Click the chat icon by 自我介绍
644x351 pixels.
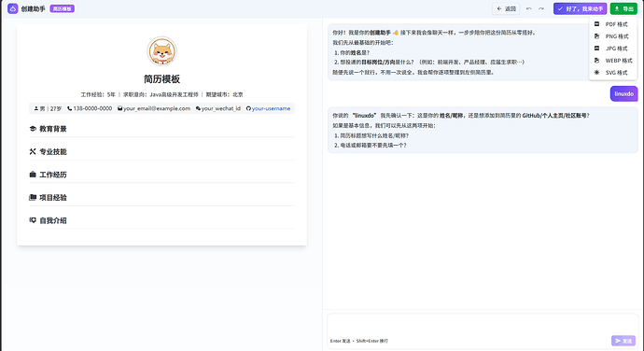(33, 220)
